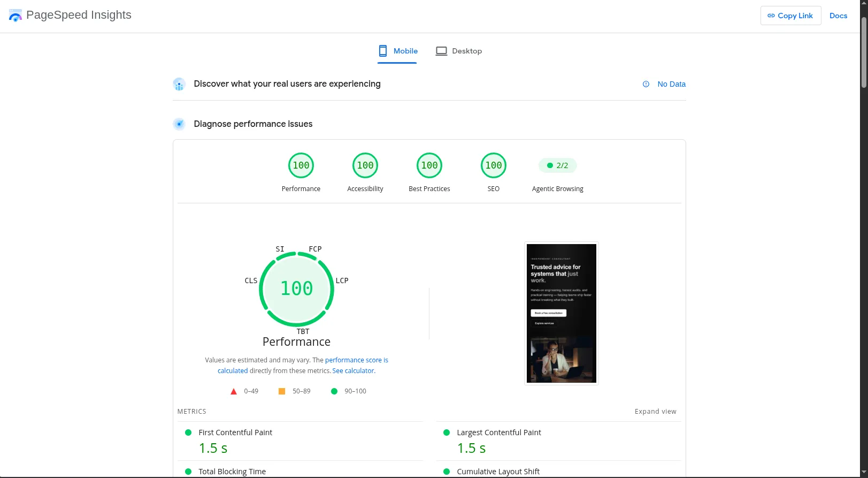The width and height of the screenshot is (868, 478).
Task: Click the mobile page screenshot thumbnail
Action: tap(561, 313)
